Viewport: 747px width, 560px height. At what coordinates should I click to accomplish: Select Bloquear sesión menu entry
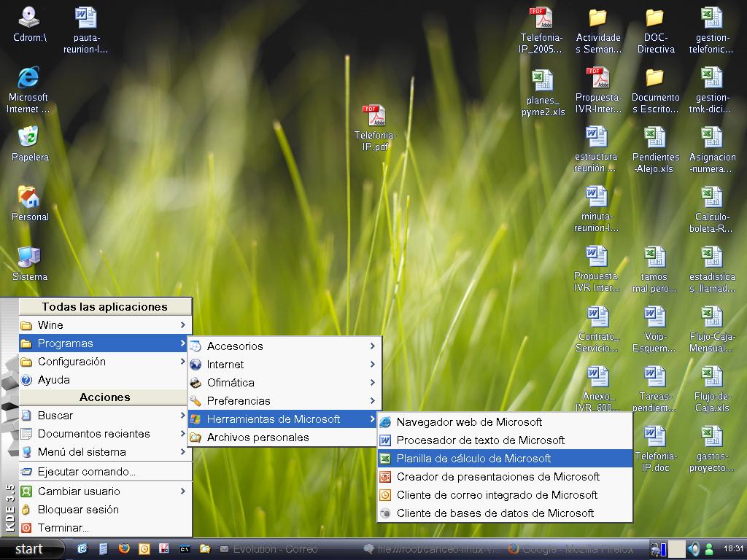click(105, 510)
